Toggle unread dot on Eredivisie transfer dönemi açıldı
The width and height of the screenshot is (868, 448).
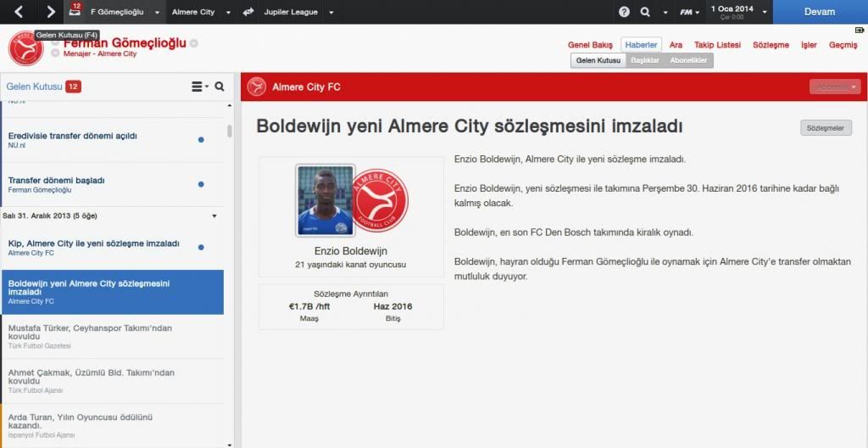(x=201, y=140)
